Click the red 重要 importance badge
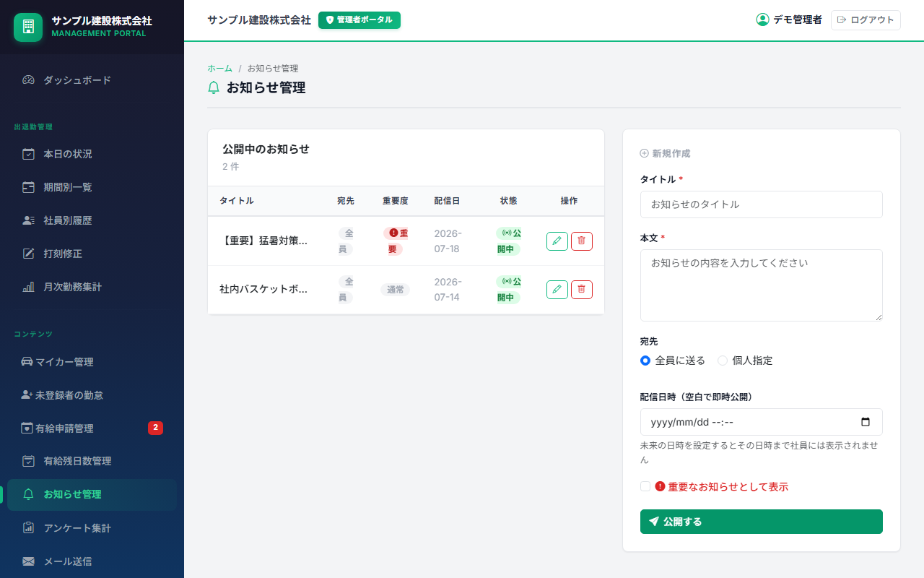Image resolution: width=924 pixels, height=578 pixels. [x=395, y=241]
